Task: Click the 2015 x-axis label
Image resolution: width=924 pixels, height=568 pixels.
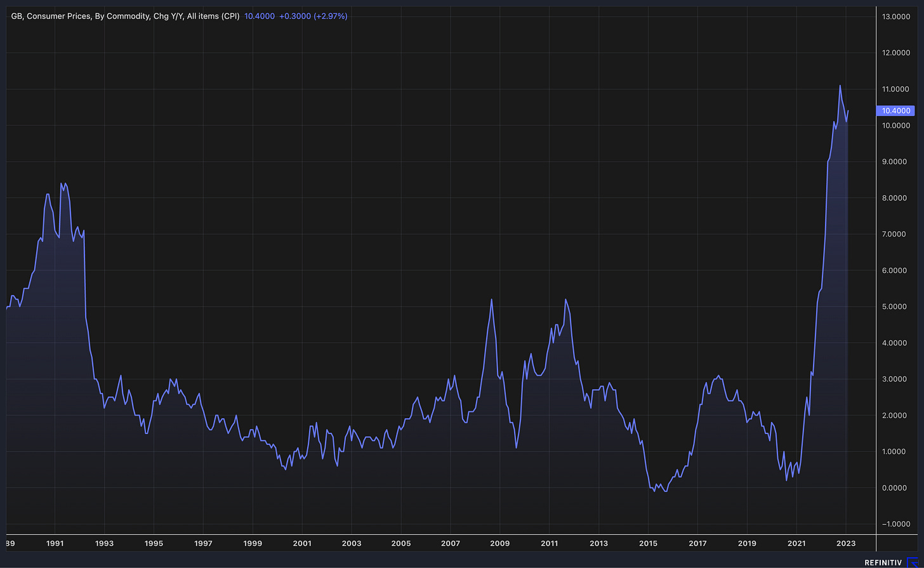Action: coord(649,543)
